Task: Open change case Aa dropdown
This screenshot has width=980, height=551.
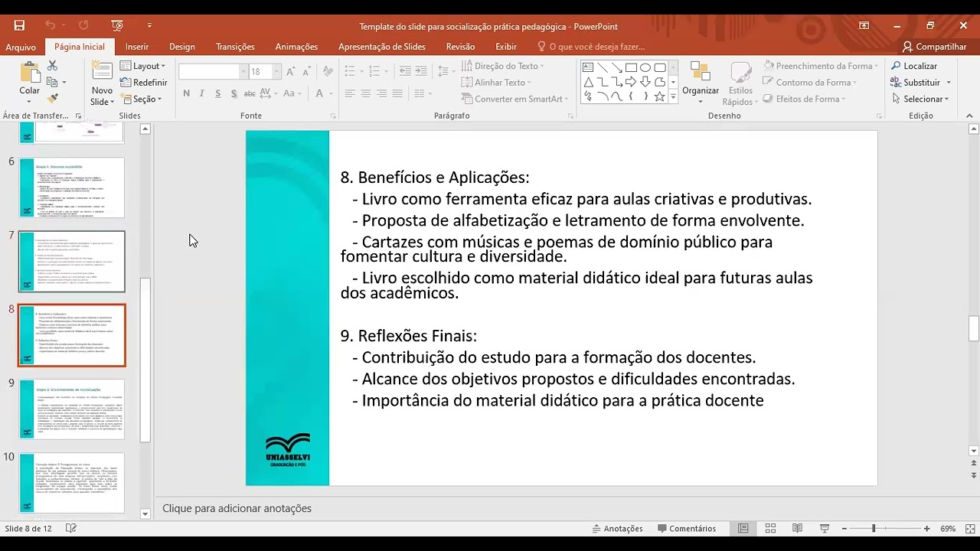Action: 293,93
